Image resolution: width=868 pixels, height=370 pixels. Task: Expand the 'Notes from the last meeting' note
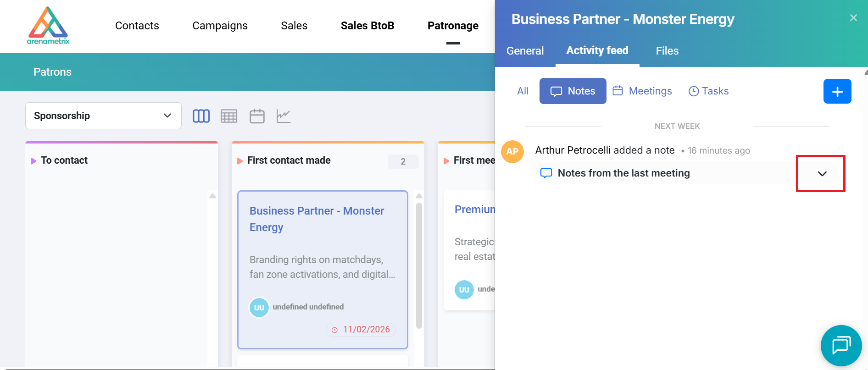pyautogui.click(x=822, y=174)
